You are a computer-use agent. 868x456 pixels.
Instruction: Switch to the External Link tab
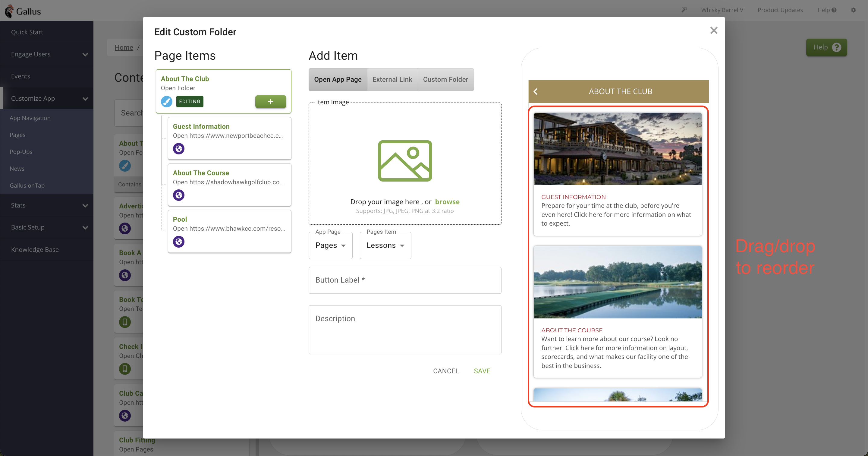pos(392,80)
